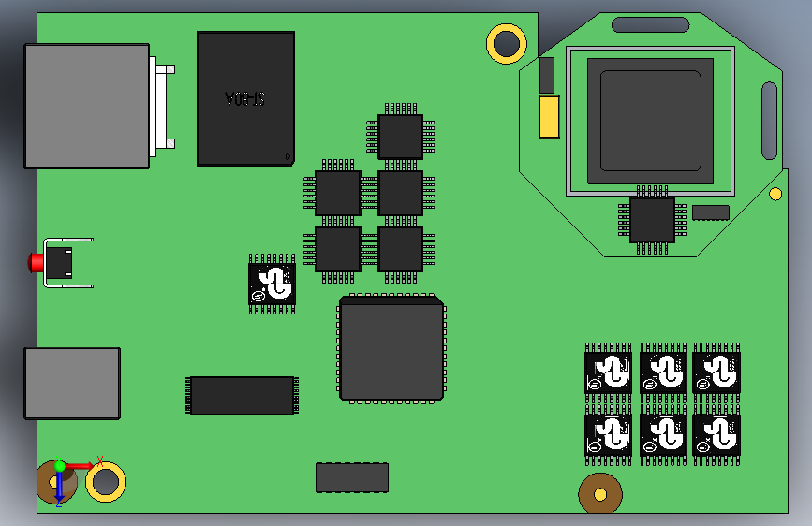Screen dimensions: 812x526
Task: Select the yellow rectangular component on the octagonal module
Action: click(x=550, y=117)
